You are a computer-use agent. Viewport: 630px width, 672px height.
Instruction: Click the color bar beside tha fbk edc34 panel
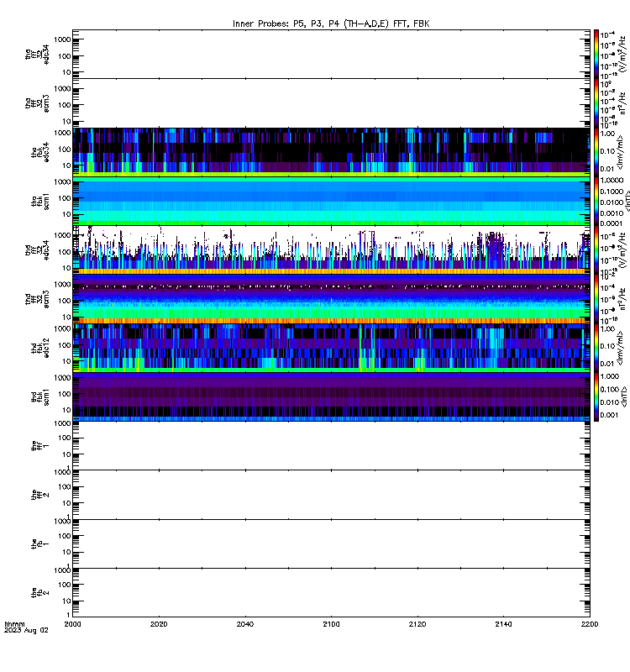tap(596, 152)
